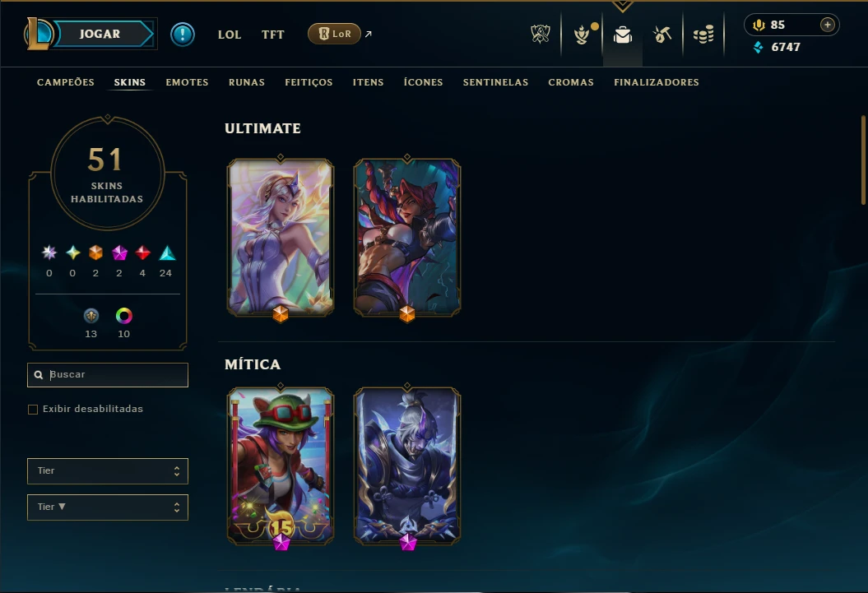The image size is (868, 593).
Task: Click the blue alert exclamation icon
Action: 182,35
